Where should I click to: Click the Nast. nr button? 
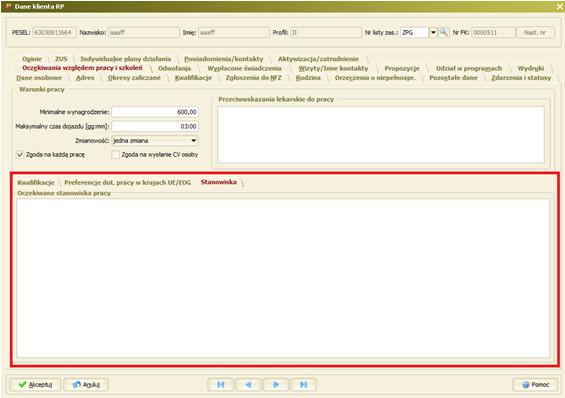click(x=535, y=32)
